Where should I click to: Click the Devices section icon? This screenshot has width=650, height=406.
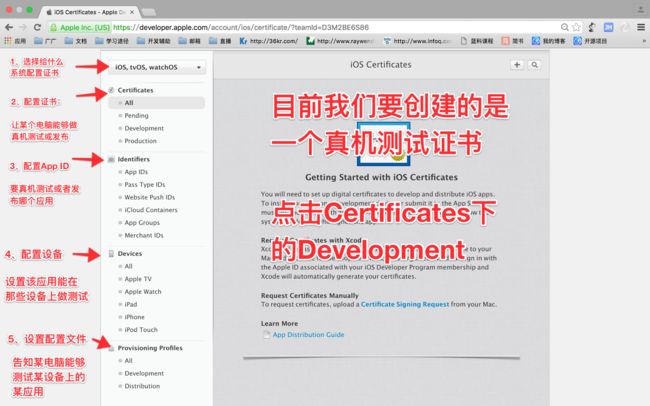click(111, 253)
